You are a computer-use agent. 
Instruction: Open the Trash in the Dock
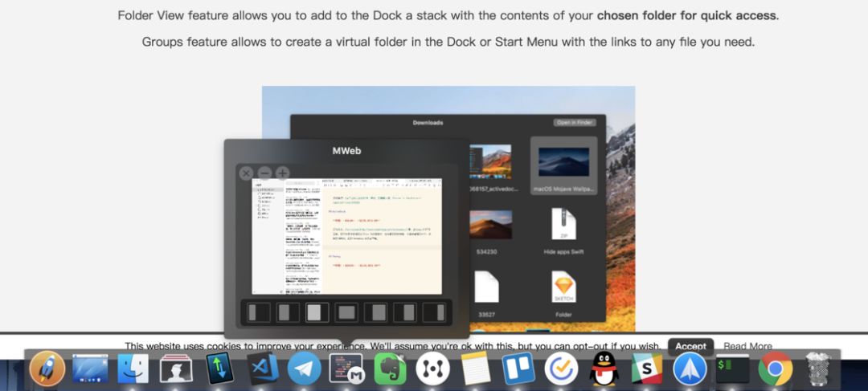(x=817, y=369)
